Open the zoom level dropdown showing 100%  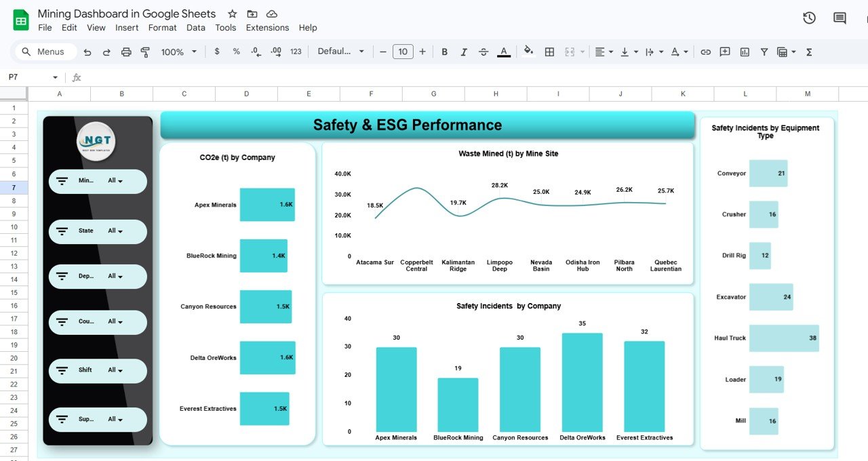[x=178, y=52]
